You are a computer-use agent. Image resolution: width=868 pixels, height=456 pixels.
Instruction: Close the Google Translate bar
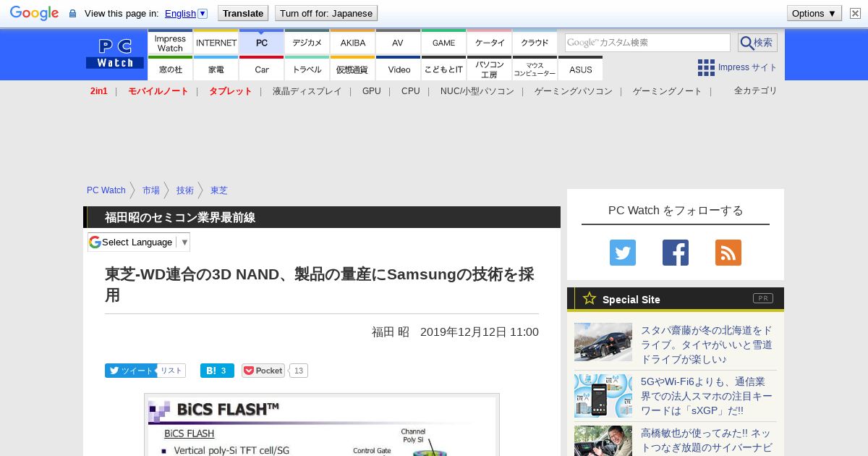tap(855, 13)
